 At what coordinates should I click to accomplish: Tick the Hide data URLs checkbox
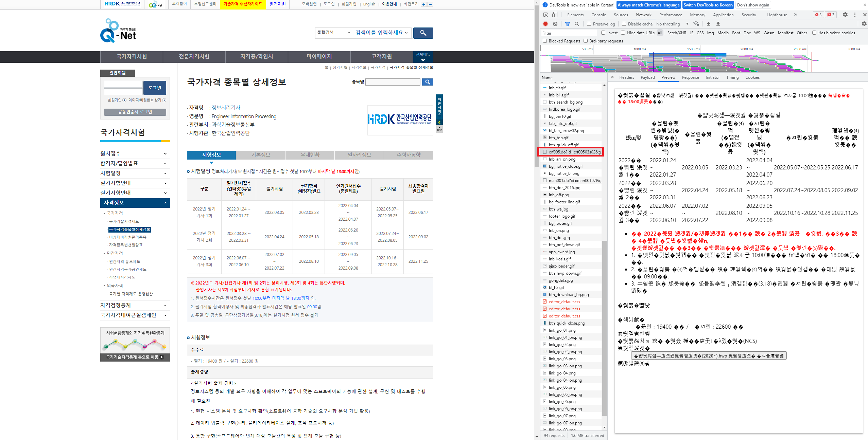(623, 33)
